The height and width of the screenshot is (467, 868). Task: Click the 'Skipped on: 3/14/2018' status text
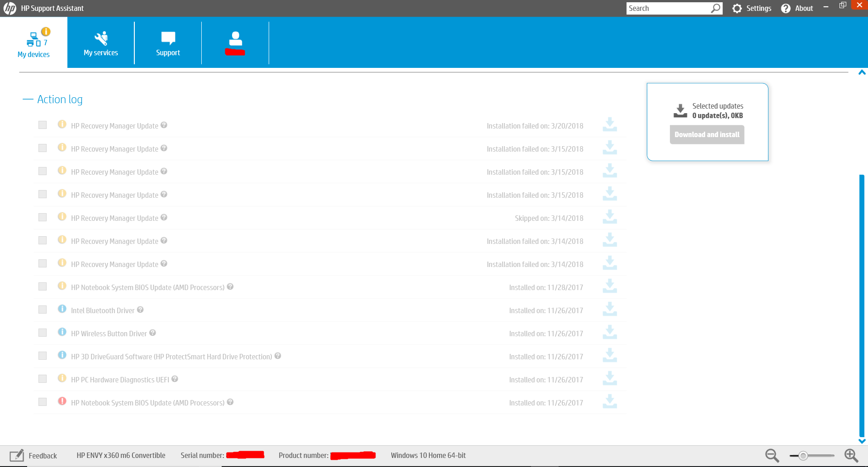pos(549,218)
